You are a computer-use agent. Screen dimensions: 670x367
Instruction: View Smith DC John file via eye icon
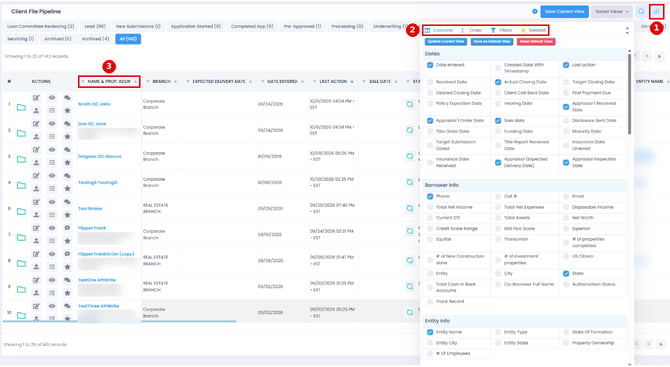click(x=52, y=98)
